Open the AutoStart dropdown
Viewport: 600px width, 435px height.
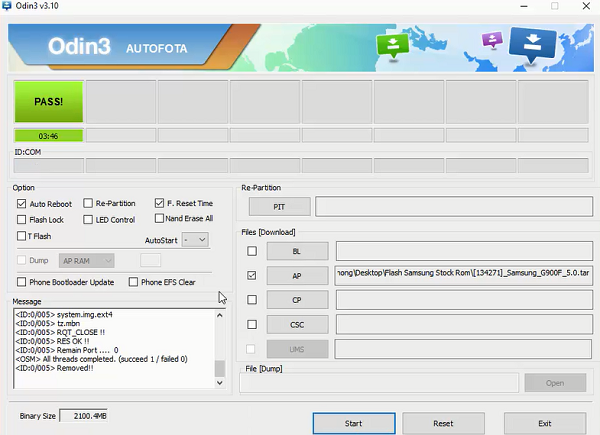tap(195, 240)
